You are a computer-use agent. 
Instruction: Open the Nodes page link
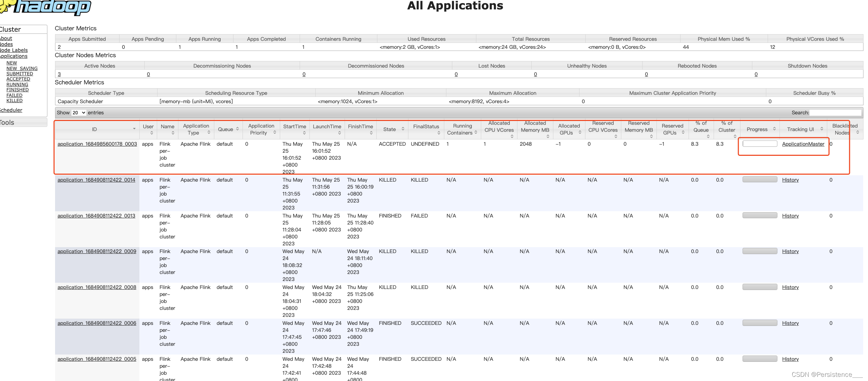[x=6, y=44]
